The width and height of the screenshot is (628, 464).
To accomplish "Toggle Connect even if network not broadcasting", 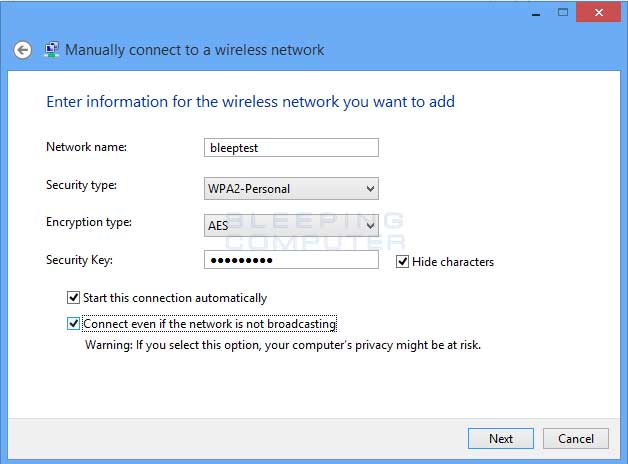I will (x=73, y=323).
